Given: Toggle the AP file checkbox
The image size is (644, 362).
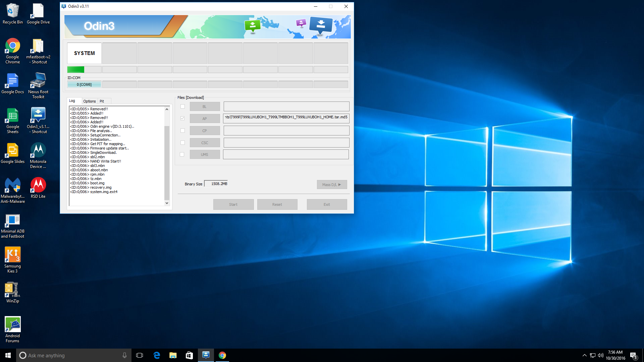Looking at the screenshot, I should click(182, 118).
